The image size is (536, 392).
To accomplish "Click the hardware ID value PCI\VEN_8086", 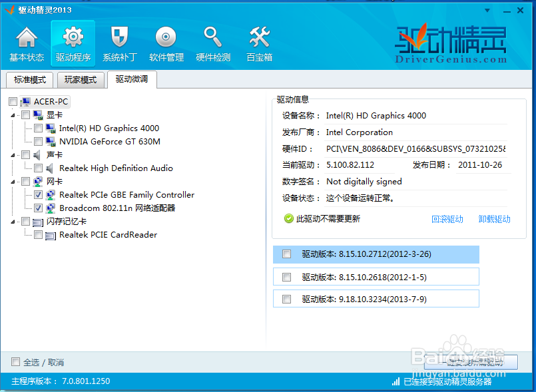I will point(415,149).
